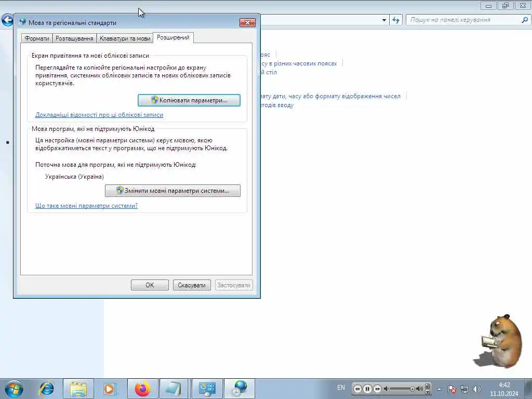Open the Formats (Формати) tab
Image resolution: width=532 pixels, height=399 pixels.
[x=37, y=38]
